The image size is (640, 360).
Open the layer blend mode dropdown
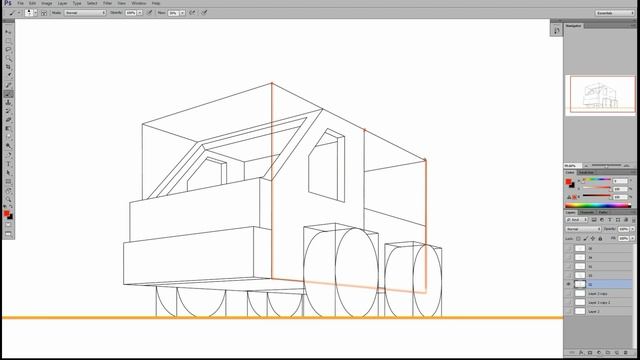(x=582, y=229)
